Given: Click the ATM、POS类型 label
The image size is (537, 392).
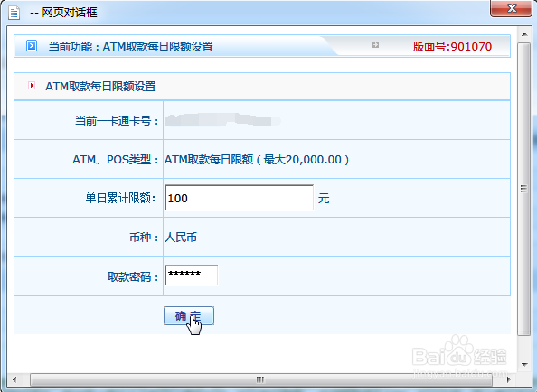Looking at the screenshot, I should 116,159.
